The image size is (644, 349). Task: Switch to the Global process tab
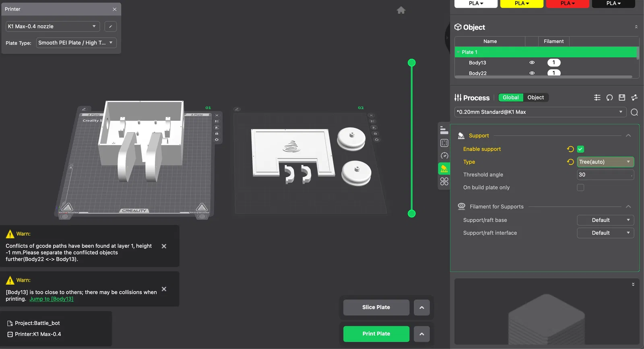click(x=511, y=98)
